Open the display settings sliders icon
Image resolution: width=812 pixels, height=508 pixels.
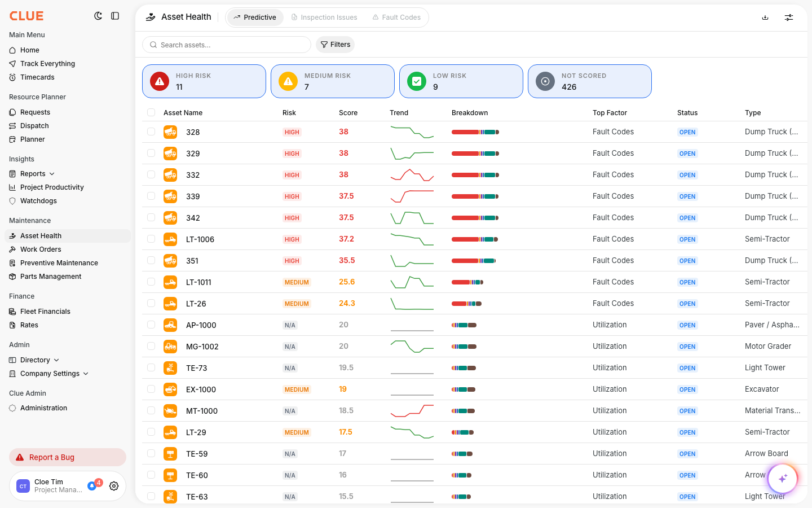click(x=789, y=17)
